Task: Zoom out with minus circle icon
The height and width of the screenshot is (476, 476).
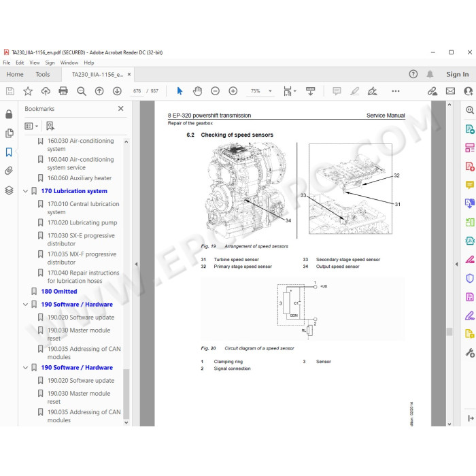Action: [215, 91]
